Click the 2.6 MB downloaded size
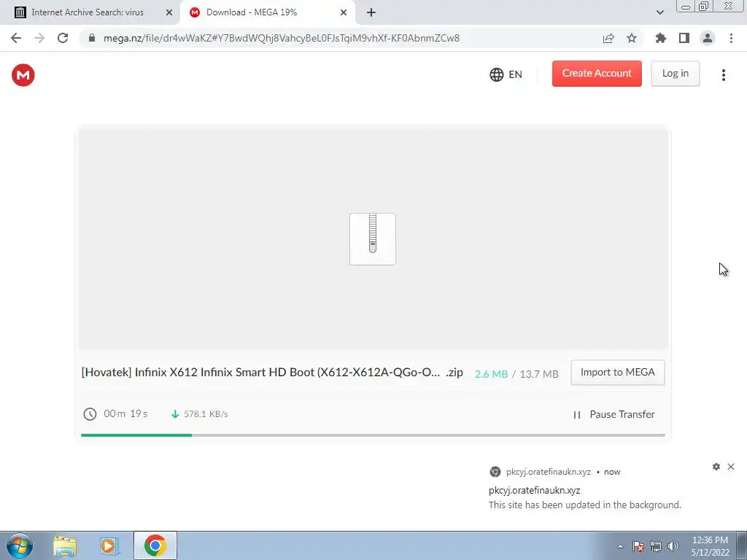 pos(491,374)
